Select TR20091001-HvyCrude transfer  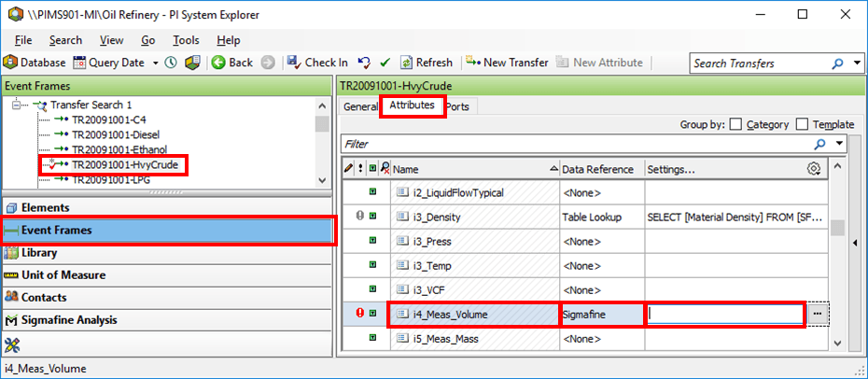click(x=124, y=165)
